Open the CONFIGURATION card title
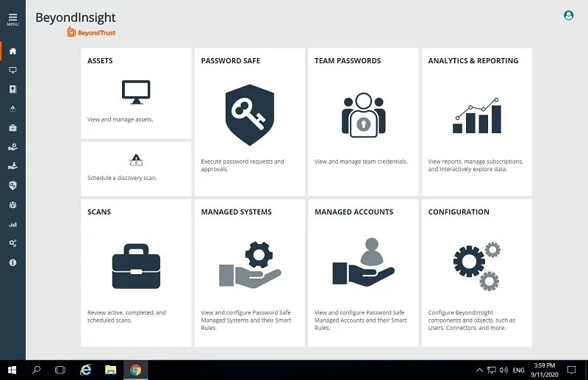 459,212
